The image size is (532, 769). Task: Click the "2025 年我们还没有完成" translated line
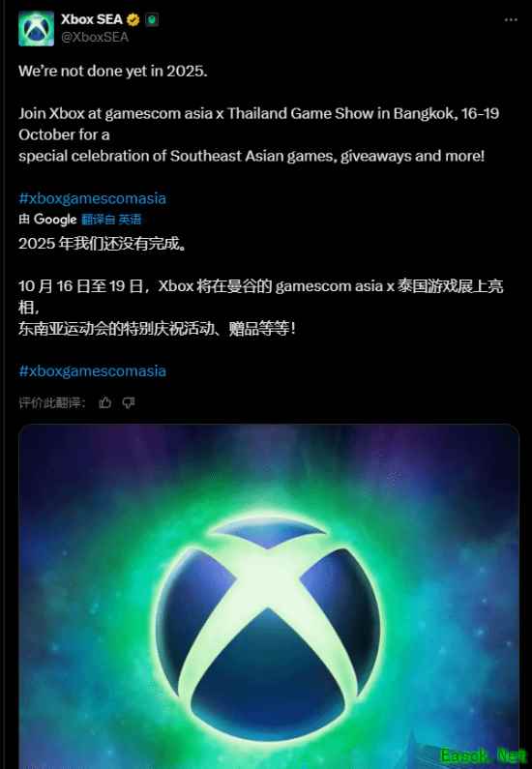pyautogui.click(x=103, y=243)
